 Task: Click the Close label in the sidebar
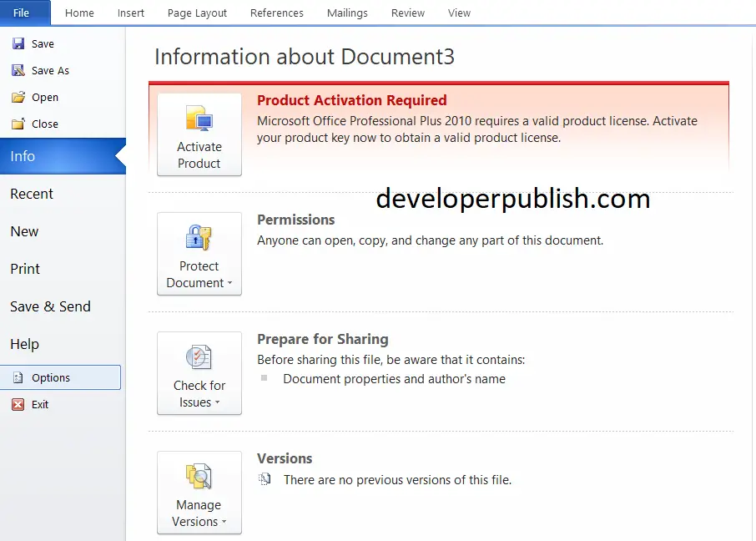tap(45, 124)
